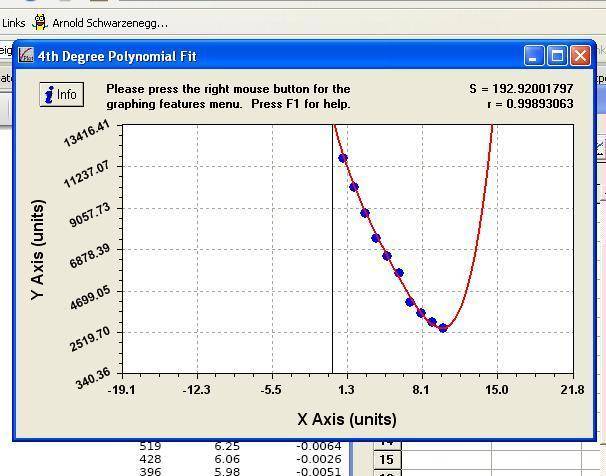606x476 pixels.
Task: Click the topmost blue data point
Action: pyautogui.click(x=343, y=158)
